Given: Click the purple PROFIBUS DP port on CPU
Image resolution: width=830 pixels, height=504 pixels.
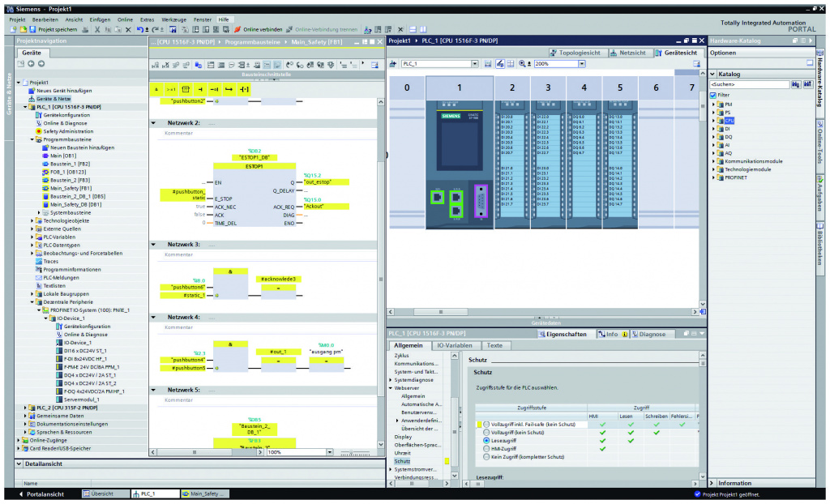Looking at the screenshot, I should click(x=481, y=201).
